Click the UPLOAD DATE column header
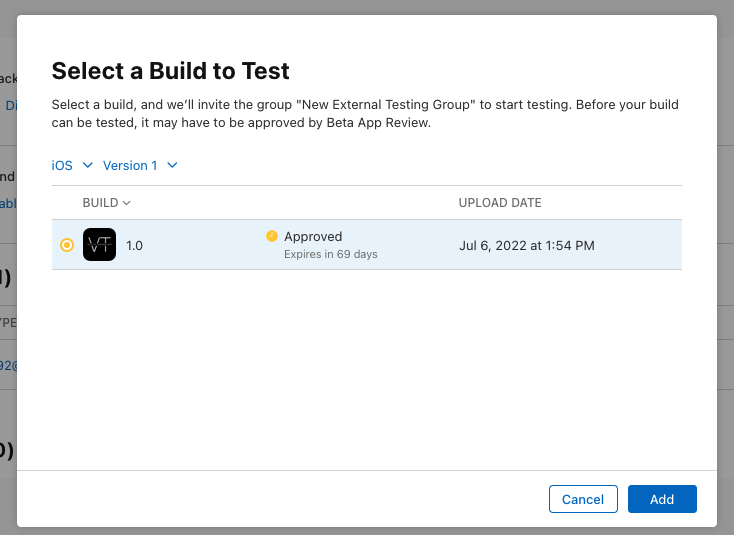The image size is (734, 535). 500,203
